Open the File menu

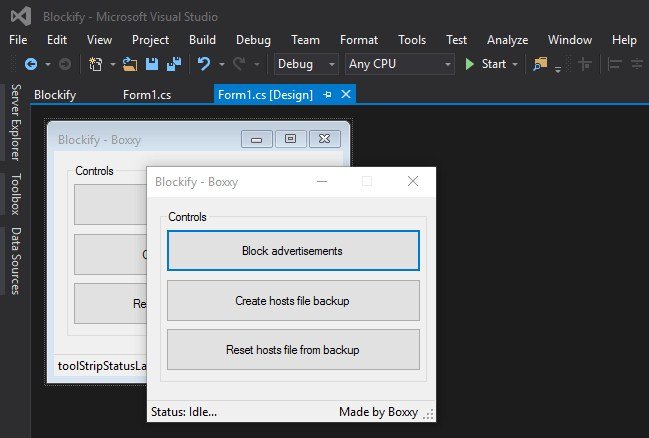tap(18, 40)
